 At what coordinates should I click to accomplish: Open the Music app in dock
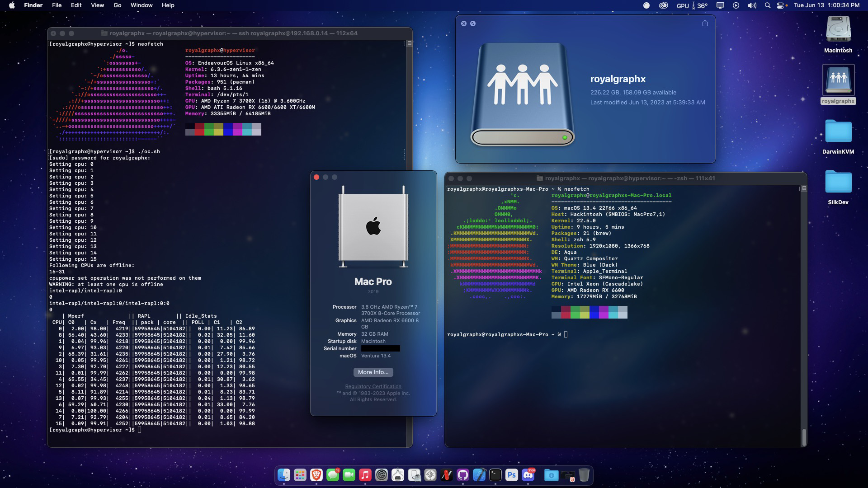point(365,475)
